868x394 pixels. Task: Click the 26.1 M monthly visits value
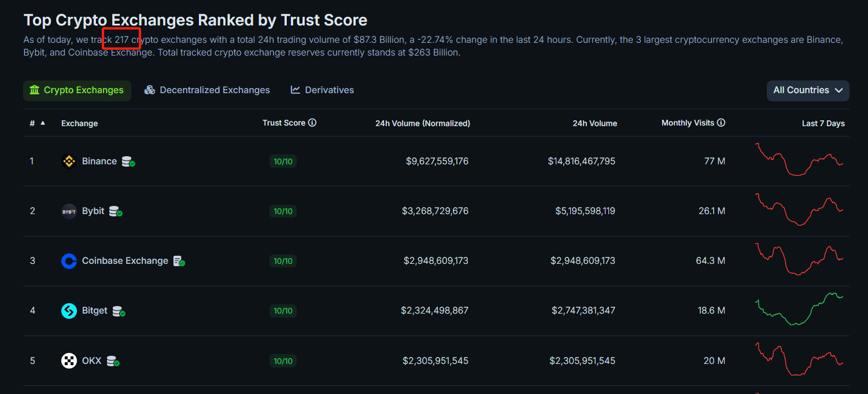(712, 211)
